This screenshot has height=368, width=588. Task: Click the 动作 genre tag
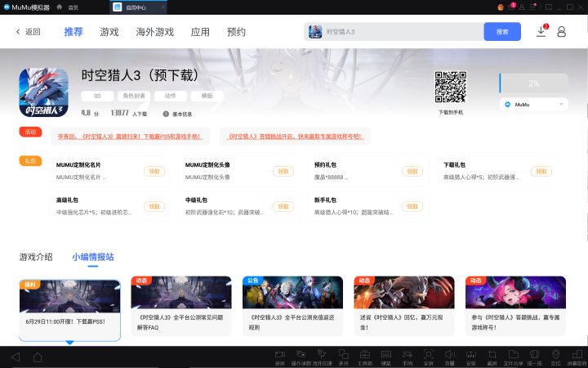[x=170, y=96]
